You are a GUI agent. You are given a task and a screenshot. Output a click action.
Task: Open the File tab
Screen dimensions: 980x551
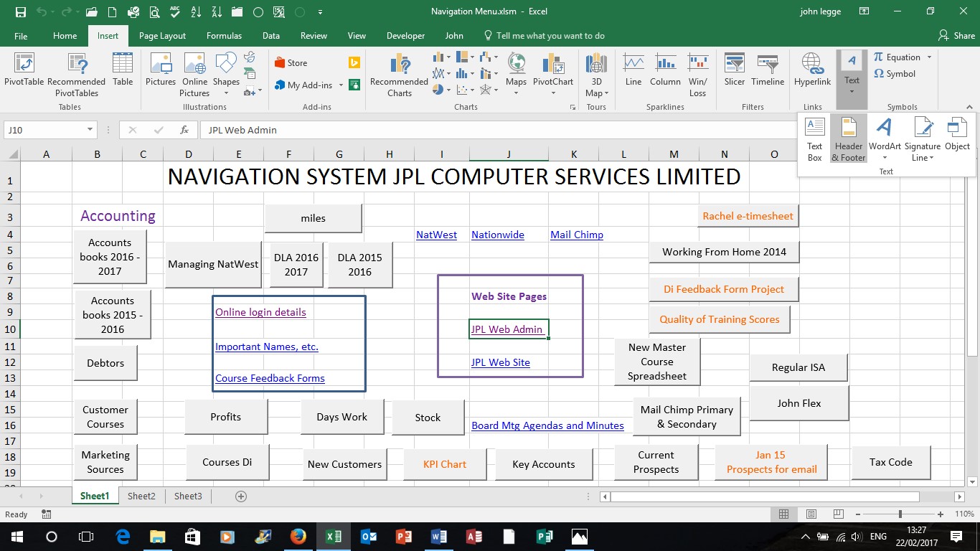21,36
